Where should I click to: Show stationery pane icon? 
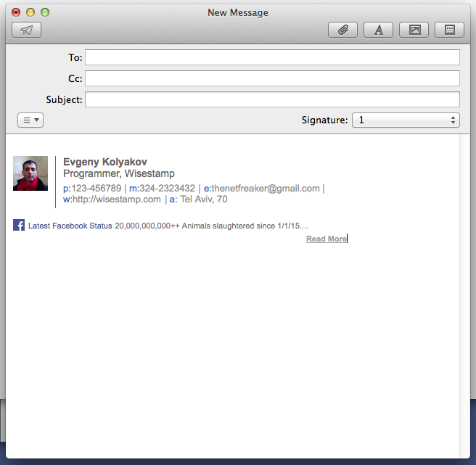[449, 30]
